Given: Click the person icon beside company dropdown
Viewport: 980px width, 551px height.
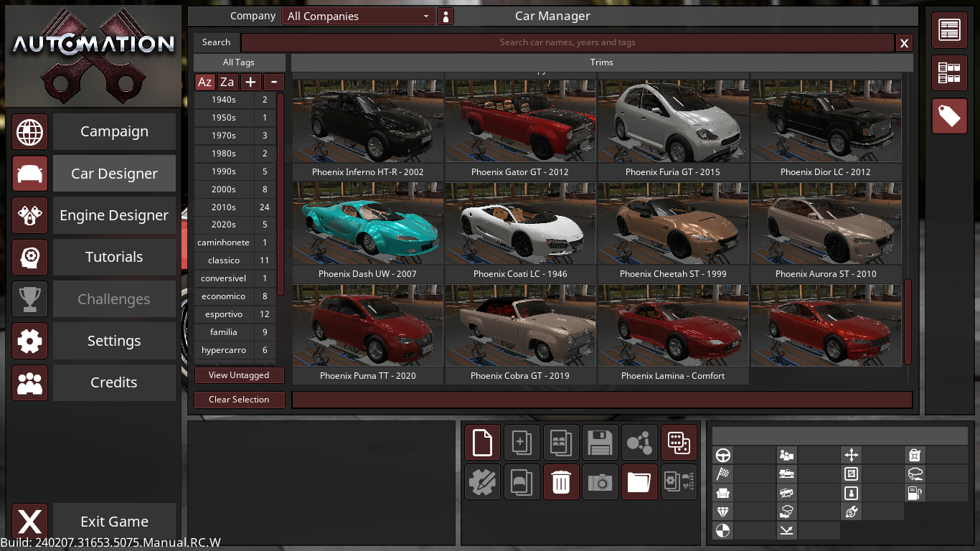Looking at the screenshot, I should [x=446, y=16].
